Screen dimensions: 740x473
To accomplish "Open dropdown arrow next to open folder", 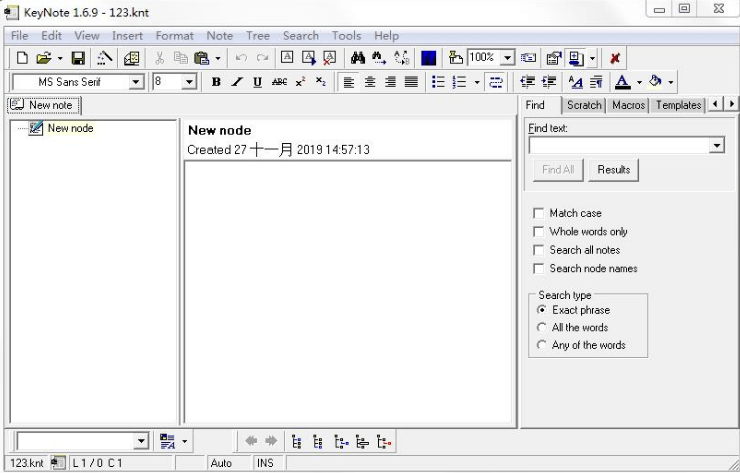I will click(x=60, y=59).
